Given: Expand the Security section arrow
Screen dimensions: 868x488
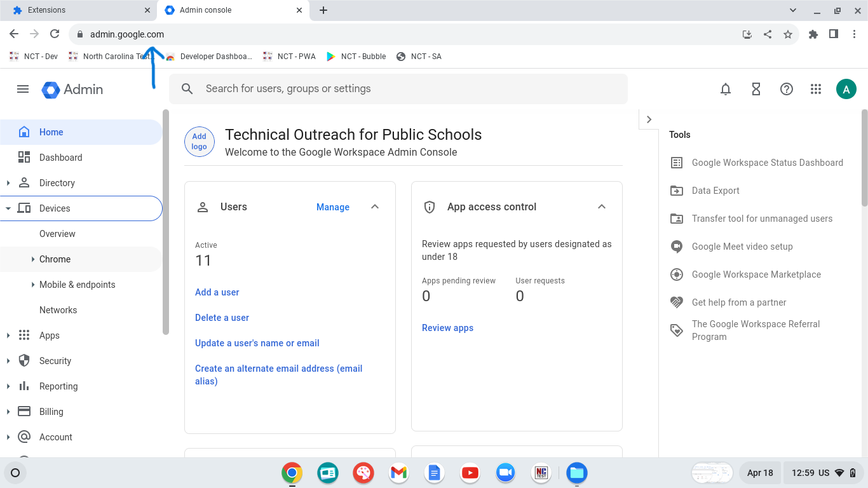Looking at the screenshot, I should point(8,361).
